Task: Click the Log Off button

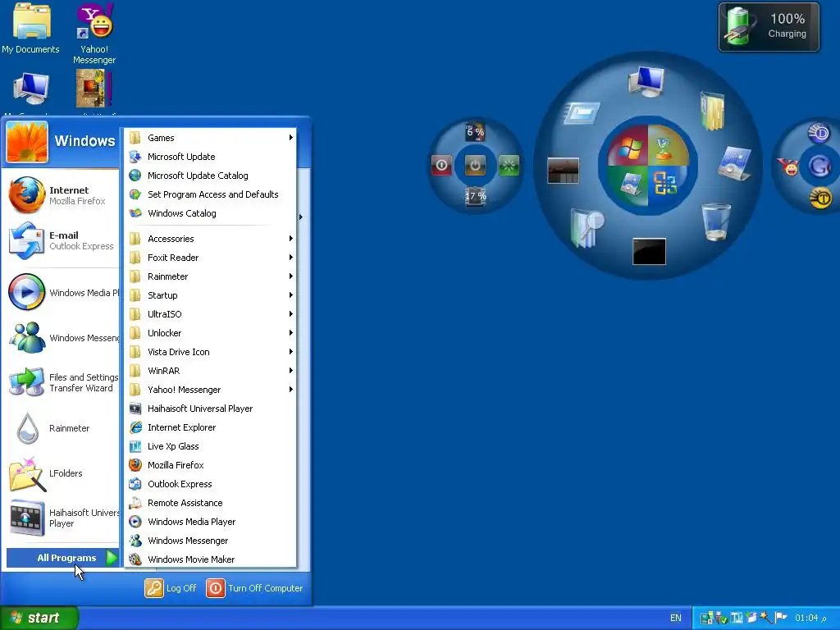Action: [x=171, y=588]
